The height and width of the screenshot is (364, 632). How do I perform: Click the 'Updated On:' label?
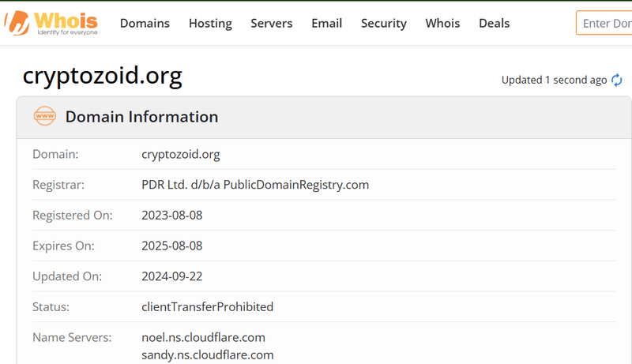[x=67, y=276]
